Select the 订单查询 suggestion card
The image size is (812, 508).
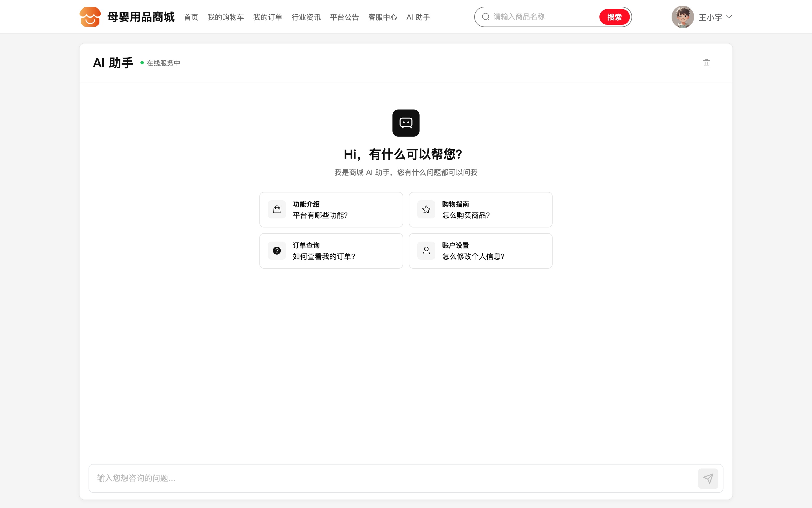(x=331, y=251)
